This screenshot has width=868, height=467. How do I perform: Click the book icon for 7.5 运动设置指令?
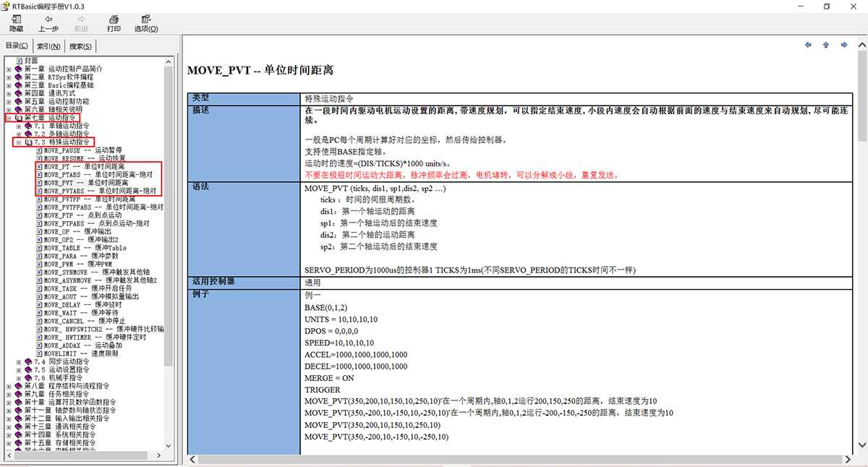coord(29,370)
